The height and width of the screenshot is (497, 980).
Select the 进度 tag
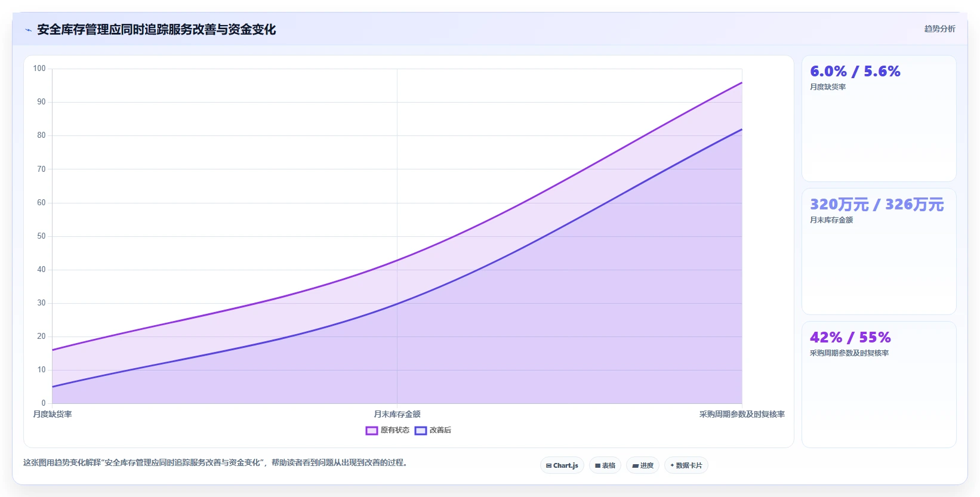click(643, 465)
